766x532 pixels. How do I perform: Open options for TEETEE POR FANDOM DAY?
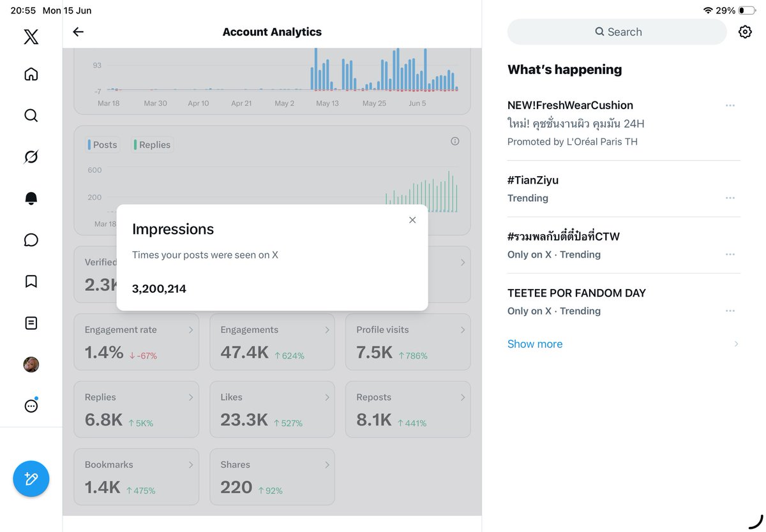[730, 311]
